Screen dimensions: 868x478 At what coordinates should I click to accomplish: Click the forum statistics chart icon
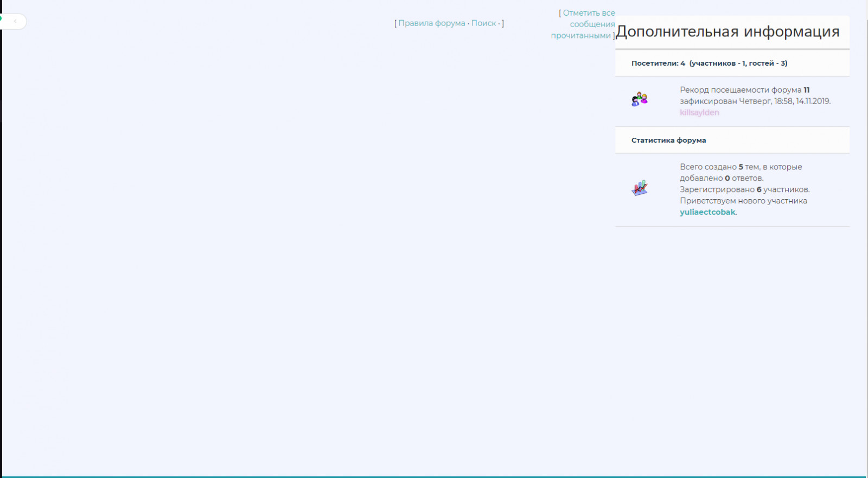[640, 188]
